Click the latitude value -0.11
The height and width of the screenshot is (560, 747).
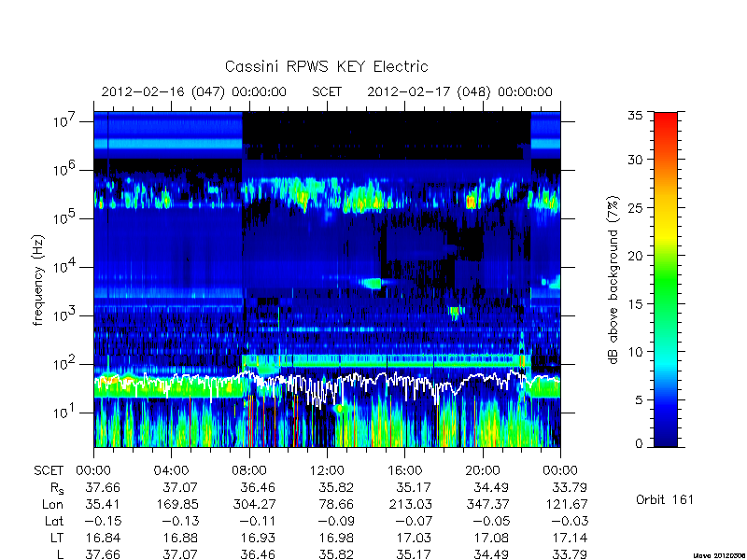pos(258,522)
